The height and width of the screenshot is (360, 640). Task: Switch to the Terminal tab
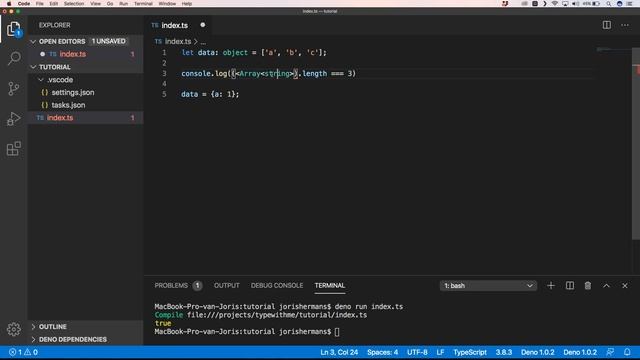[x=330, y=285]
